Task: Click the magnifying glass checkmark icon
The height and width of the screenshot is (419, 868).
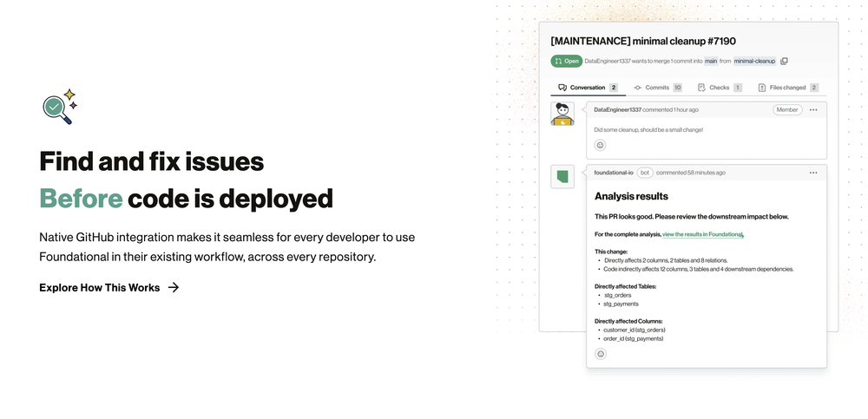Action: click(59, 107)
